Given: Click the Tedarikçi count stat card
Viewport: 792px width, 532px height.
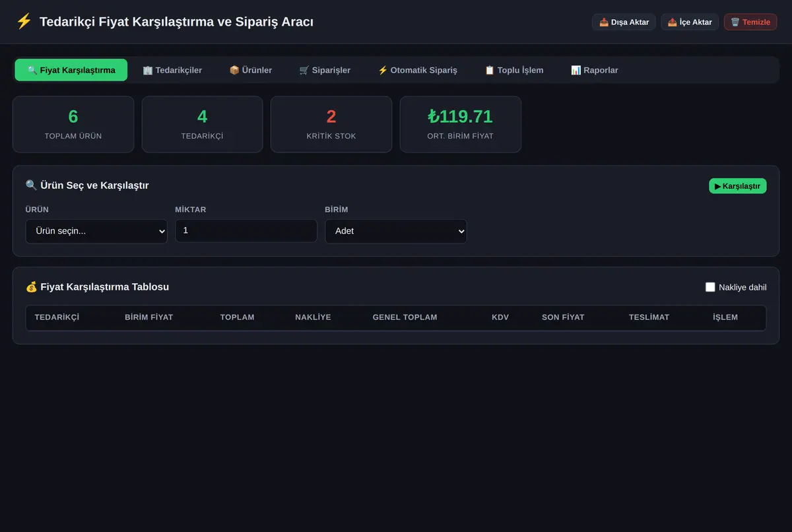Looking at the screenshot, I should tap(203, 124).
